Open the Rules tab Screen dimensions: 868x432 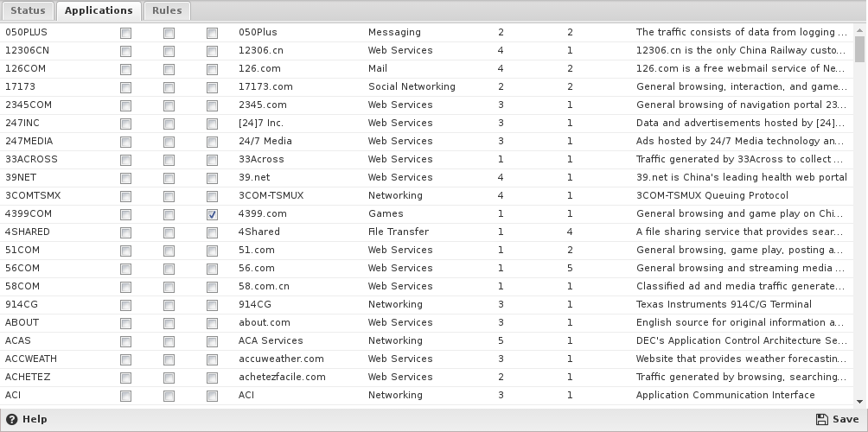[167, 10]
